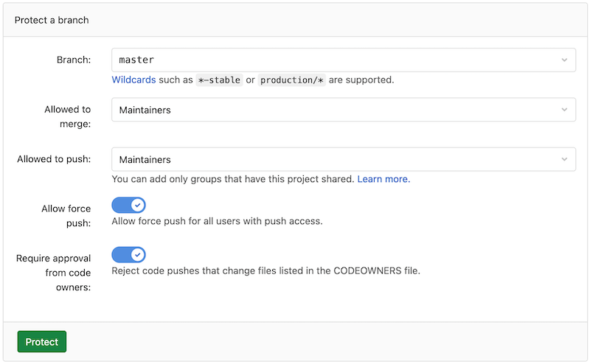Image resolution: width=590 pixels, height=364 pixels.
Task: Toggle Require approval from code owners switch
Action: coord(129,255)
